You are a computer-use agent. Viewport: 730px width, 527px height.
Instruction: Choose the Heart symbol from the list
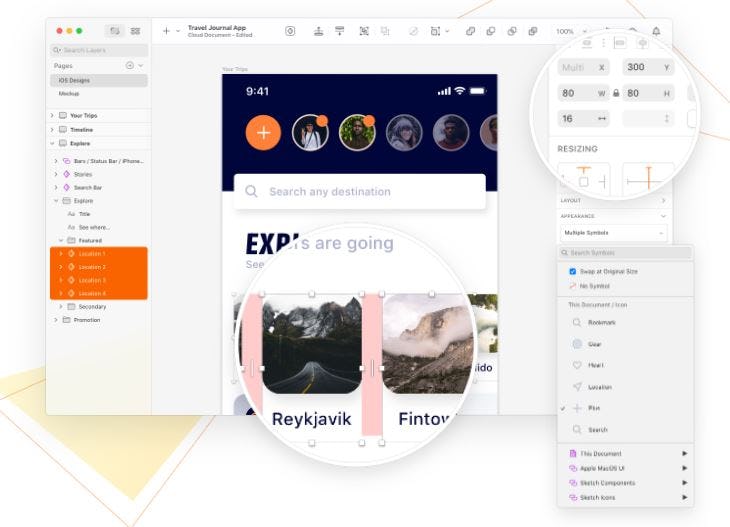[596, 365]
